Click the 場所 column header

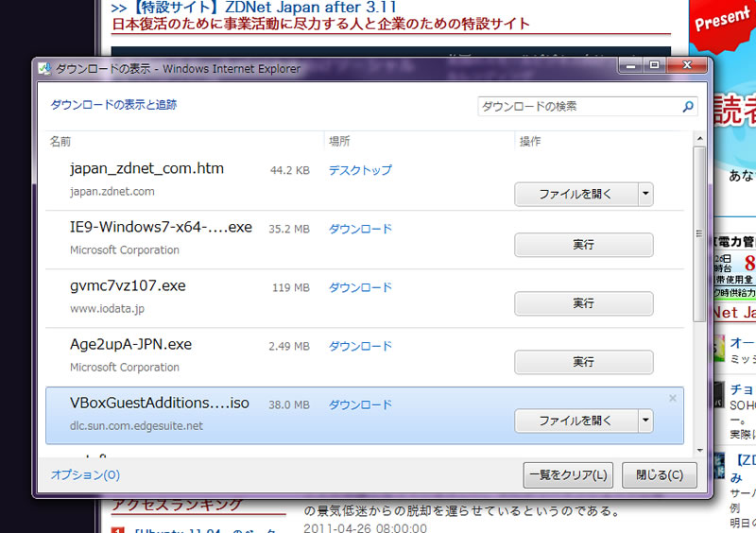[339, 142]
